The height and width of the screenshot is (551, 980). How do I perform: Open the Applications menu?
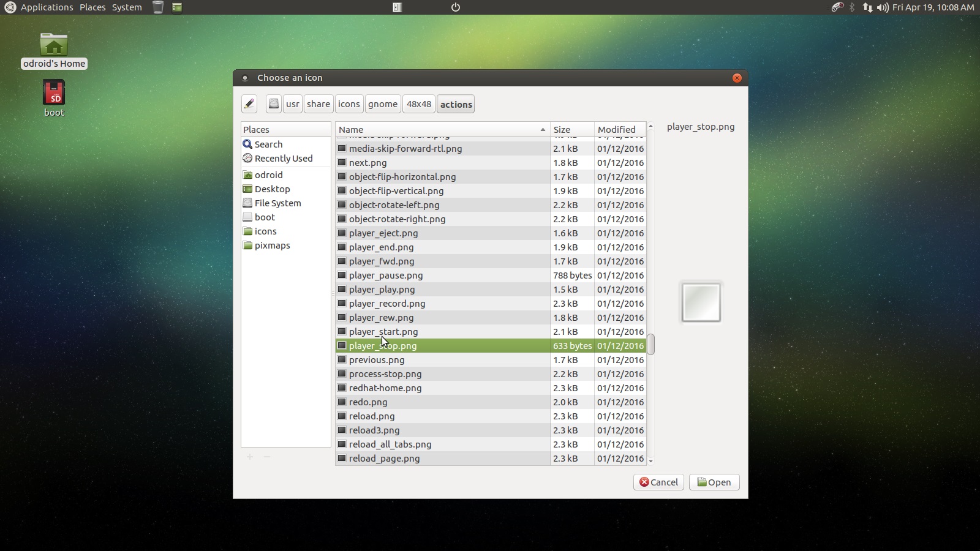pyautogui.click(x=46, y=7)
